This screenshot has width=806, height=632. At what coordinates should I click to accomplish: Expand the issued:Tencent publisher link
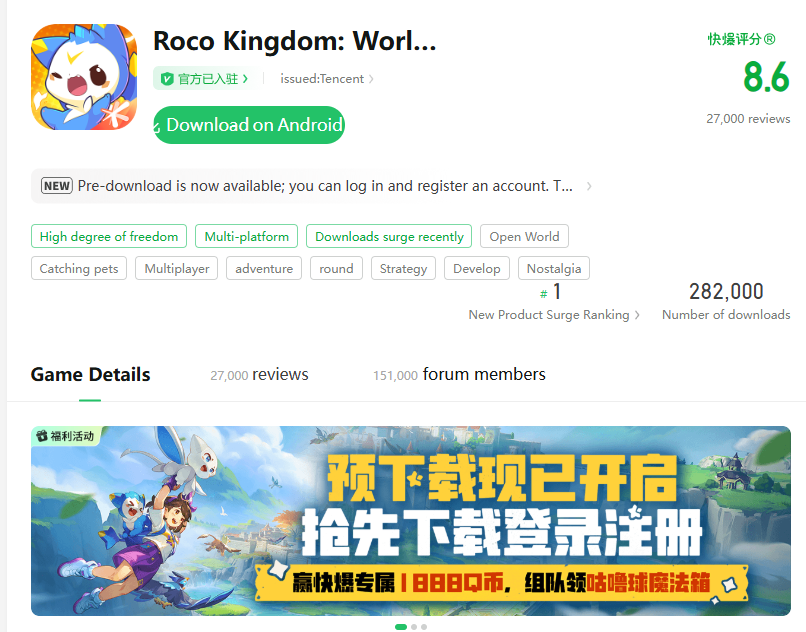click(325, 78)
